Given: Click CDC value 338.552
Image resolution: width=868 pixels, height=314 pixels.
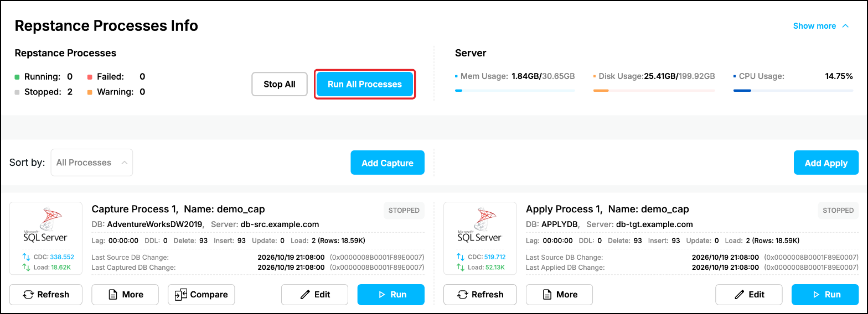Looking at the screenshot, I should pos(62,257).
